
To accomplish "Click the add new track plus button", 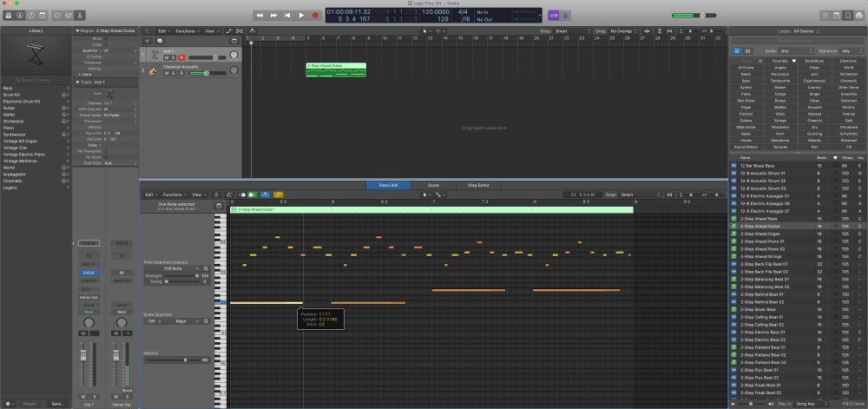I will 147,41.
